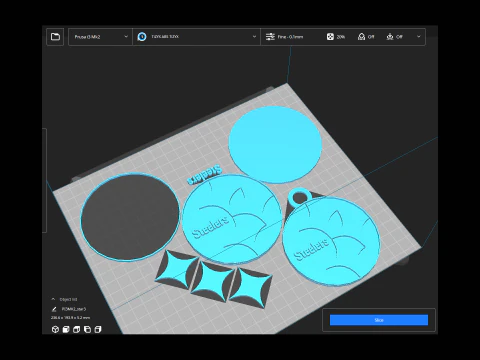The image size is (480, 360).
Task: Switch to right side view cube icon
Action: coord(98,329)
